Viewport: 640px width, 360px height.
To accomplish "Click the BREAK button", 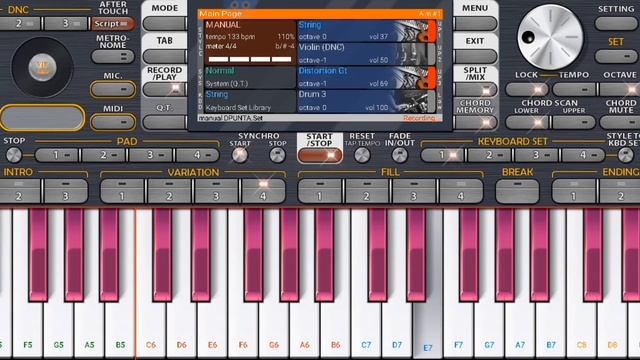I will pos(517,191).
